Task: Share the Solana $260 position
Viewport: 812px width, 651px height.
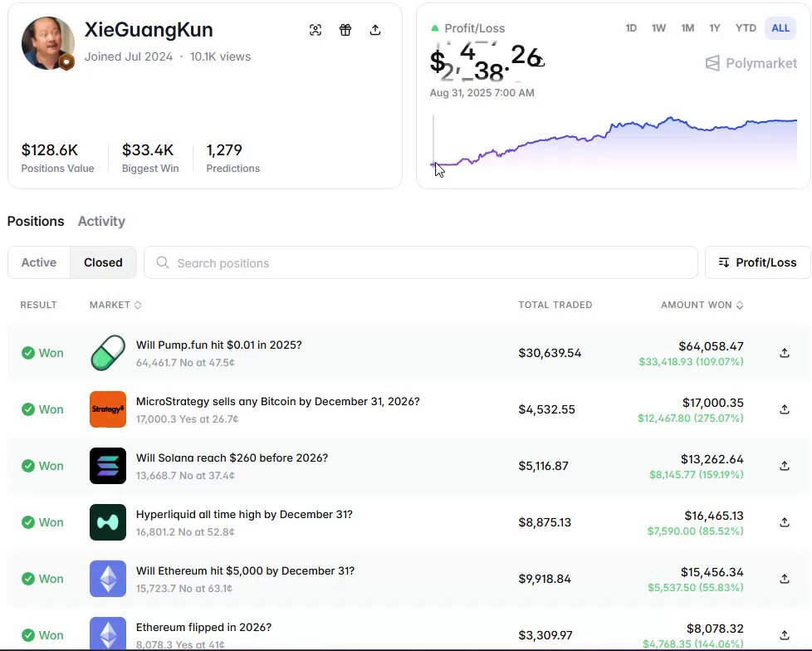Action: tap(785, 466)
